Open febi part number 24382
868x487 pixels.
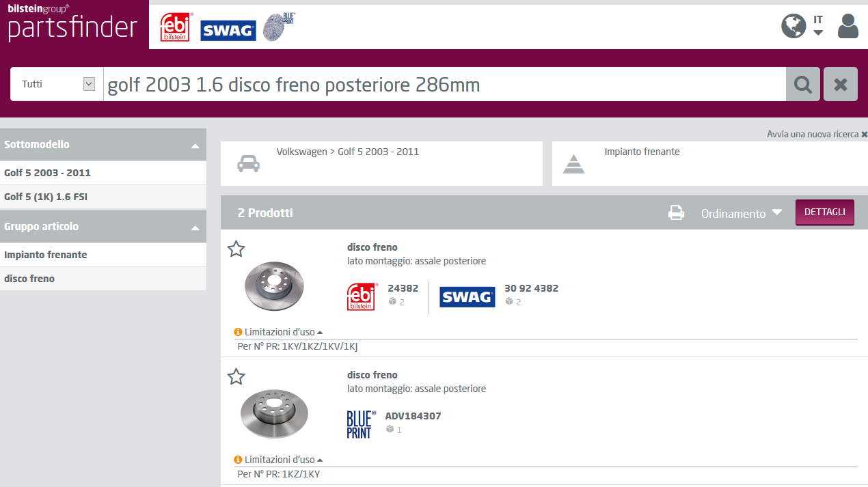pos(403,288)
